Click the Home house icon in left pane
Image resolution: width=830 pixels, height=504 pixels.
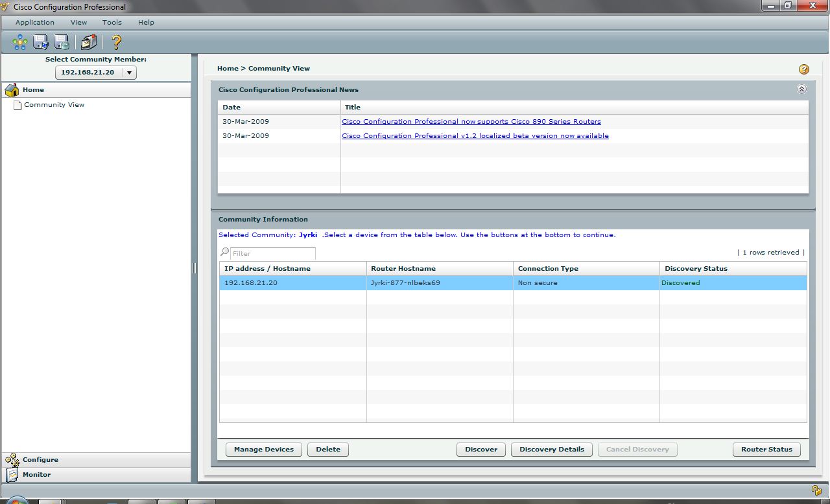(12, 90)
